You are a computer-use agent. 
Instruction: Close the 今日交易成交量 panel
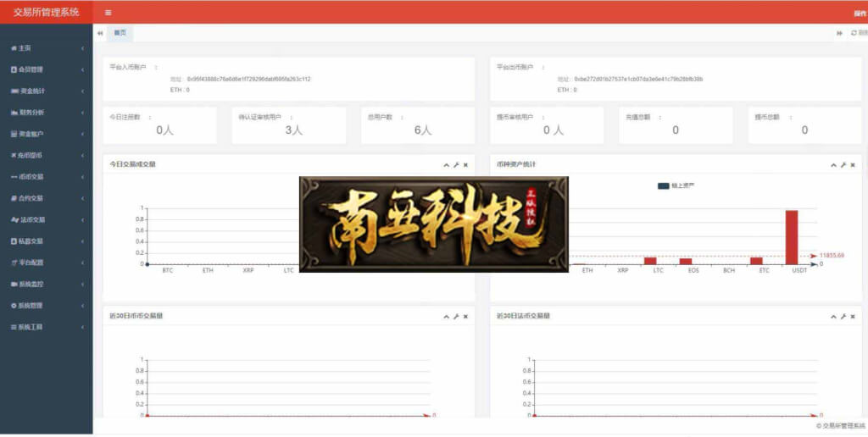point(465,165)
